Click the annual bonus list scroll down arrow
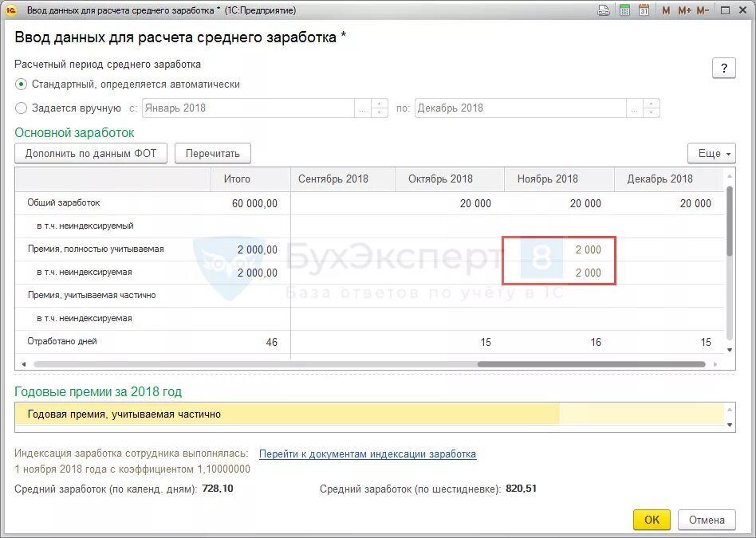The width and height of the screenshot is (756, 538). coord(730,425)
